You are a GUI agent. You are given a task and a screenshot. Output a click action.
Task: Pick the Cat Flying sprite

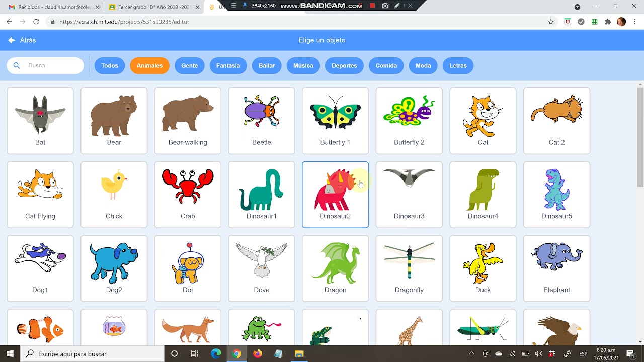40,195
